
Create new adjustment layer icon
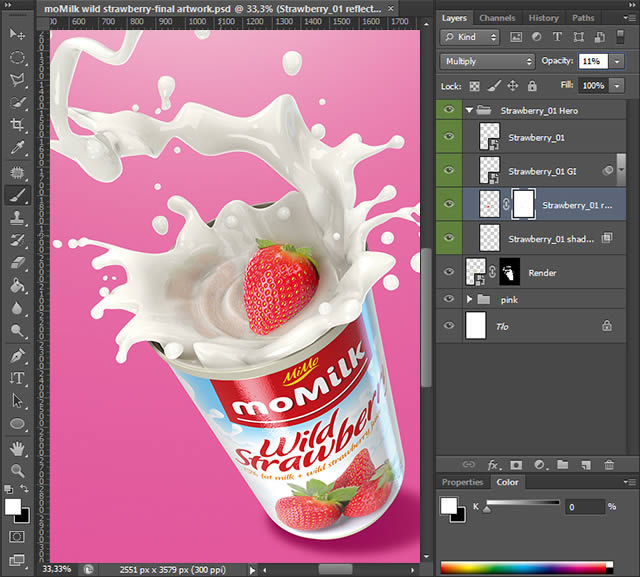[x=540, y=465]
